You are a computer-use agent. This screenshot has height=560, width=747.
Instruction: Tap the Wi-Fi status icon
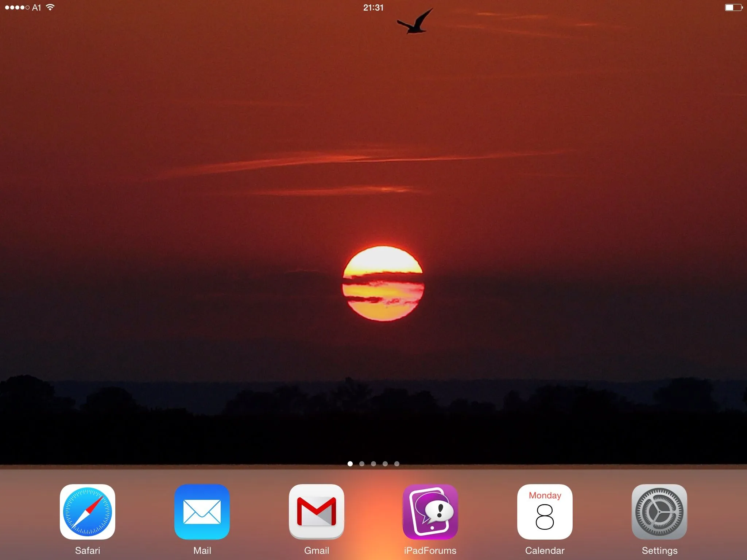50,7
